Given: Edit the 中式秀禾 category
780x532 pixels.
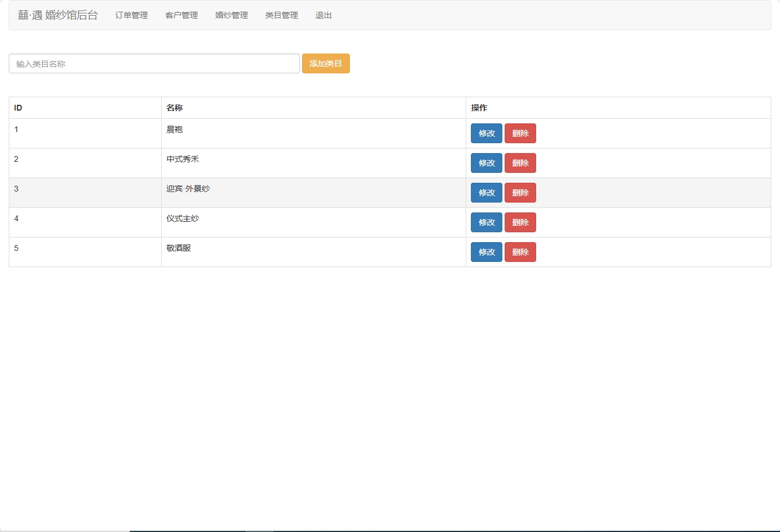Looking at the screenshot, I should (x=486, y=163).
